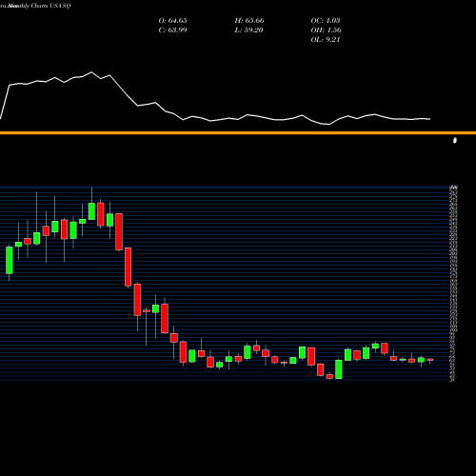The image size is (476, 476).
Task: Click the OL: 9.21 value
Action: click(x=326, y=40)
